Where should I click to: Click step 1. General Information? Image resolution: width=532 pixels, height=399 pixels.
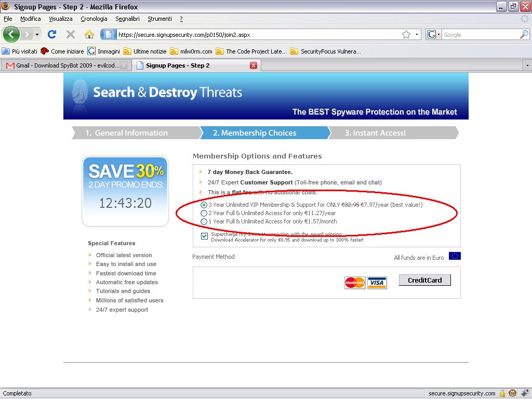click(137, 132)
